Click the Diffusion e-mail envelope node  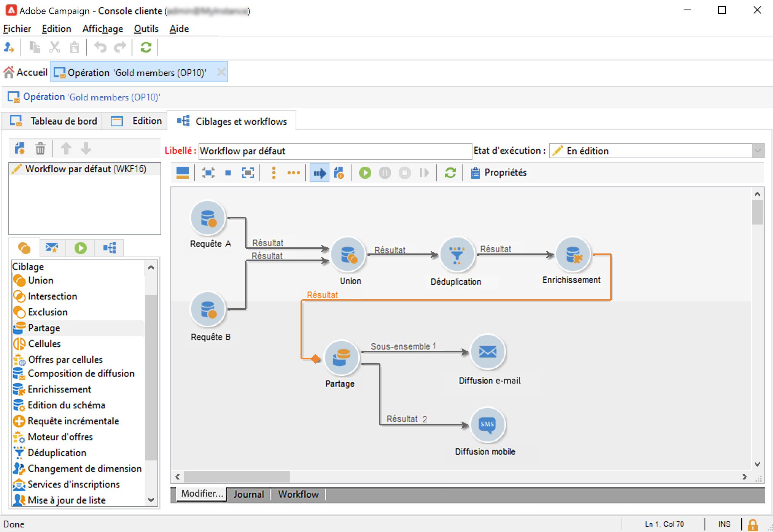pyautogui.click(x=487, y=352)
